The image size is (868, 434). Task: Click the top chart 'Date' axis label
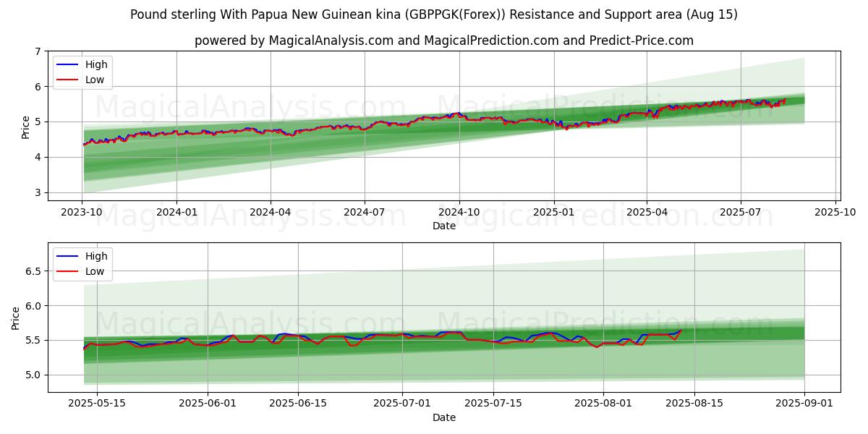click(x=444, y=226)
